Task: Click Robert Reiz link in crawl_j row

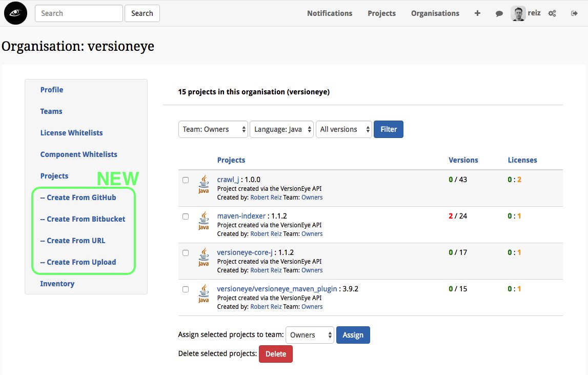Action: pyautogui.click(x=266, y=198)
